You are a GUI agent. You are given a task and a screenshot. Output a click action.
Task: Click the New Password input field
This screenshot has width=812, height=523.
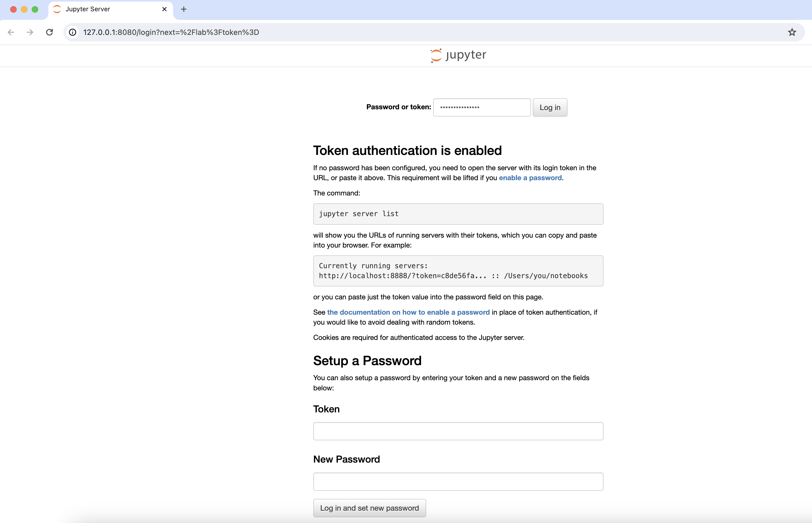point(458,482)
